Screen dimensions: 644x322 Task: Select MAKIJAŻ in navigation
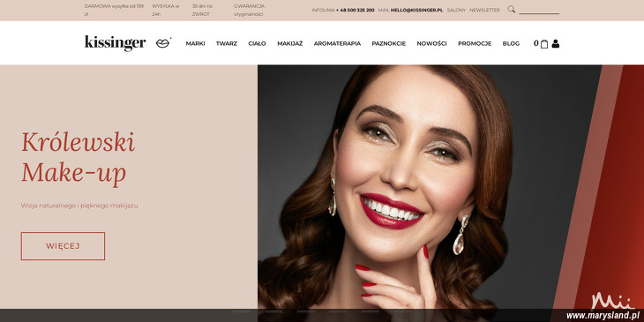point(290,43)
